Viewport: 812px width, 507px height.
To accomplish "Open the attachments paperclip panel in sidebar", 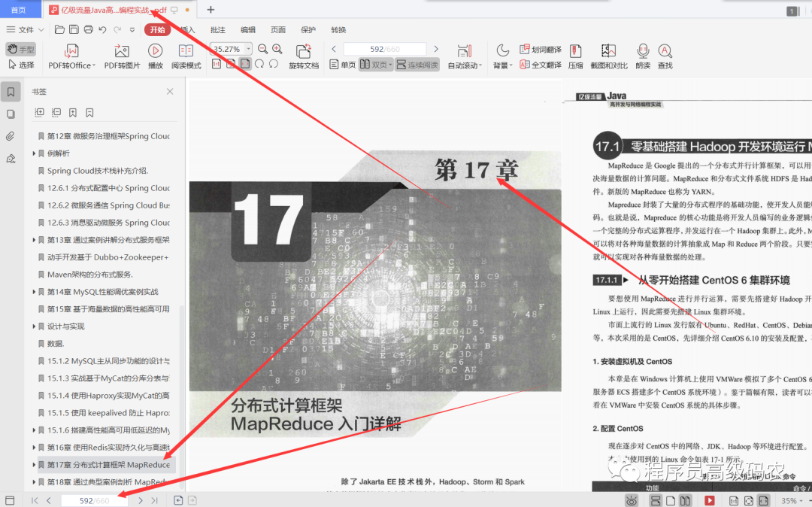I will coord(11,136).
